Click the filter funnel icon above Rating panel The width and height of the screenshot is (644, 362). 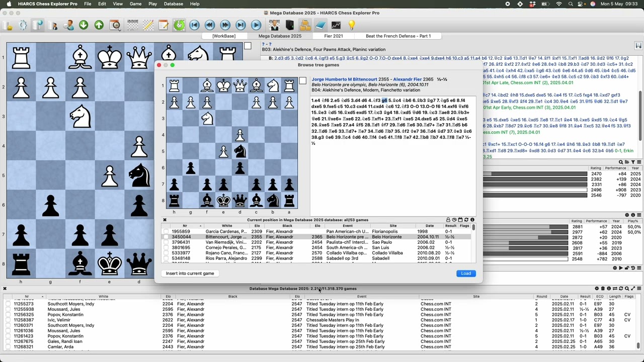633,162
